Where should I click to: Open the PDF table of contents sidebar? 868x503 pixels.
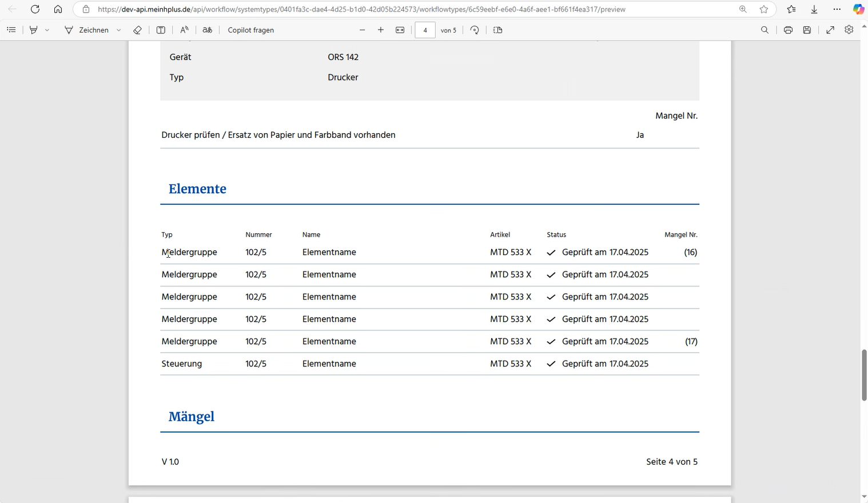point(11,30)
